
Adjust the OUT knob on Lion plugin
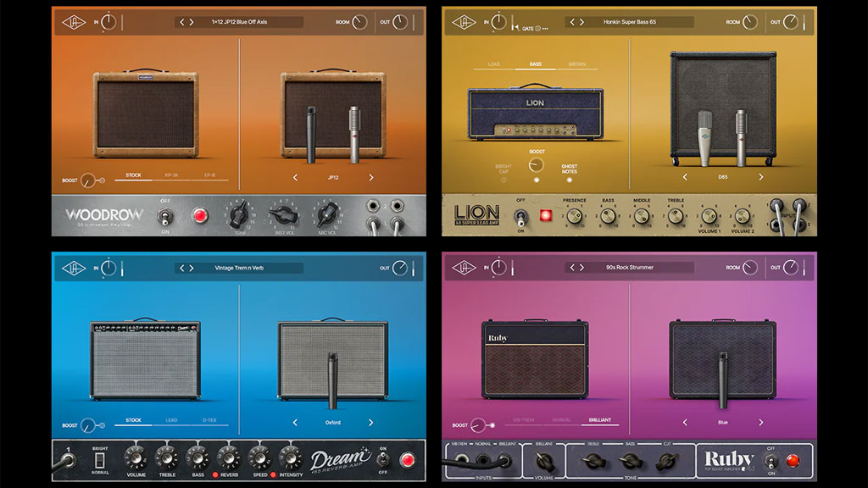click(791, 22)
